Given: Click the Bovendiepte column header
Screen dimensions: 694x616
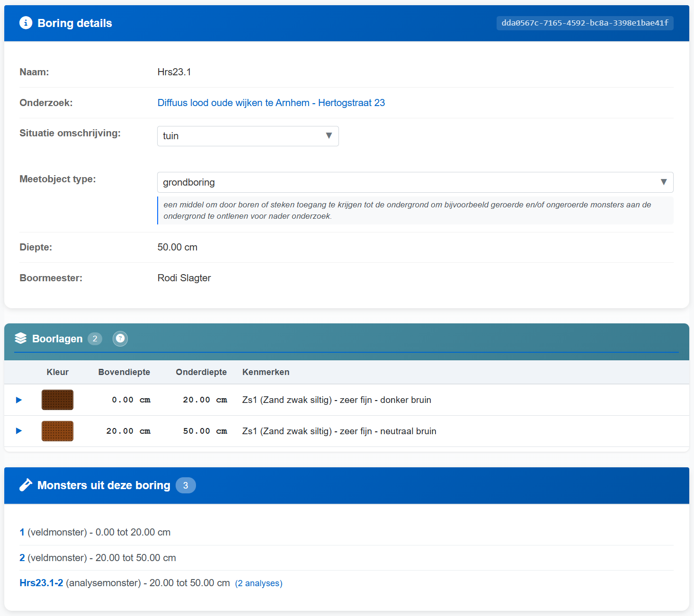Looking at the screenshot, I should (124, 372).
